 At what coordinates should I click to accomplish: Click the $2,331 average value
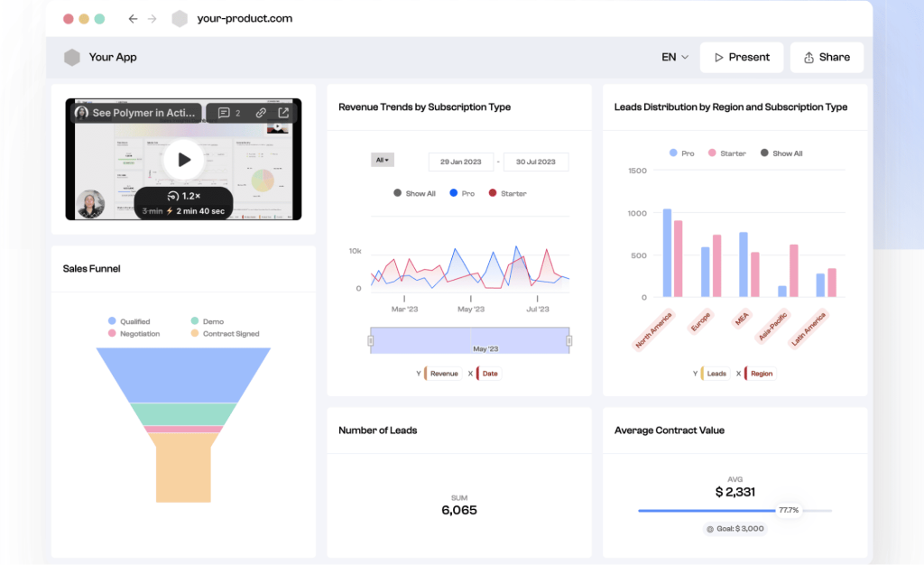point(735,492)
